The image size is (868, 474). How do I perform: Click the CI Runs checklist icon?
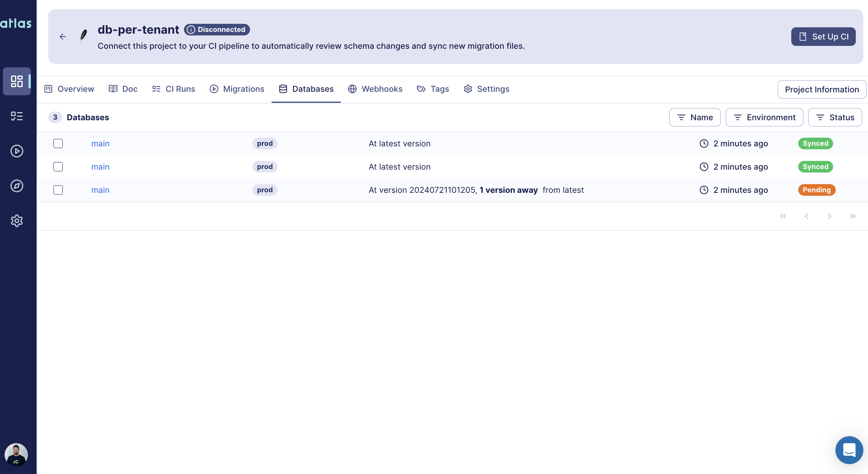click(156, 89)
